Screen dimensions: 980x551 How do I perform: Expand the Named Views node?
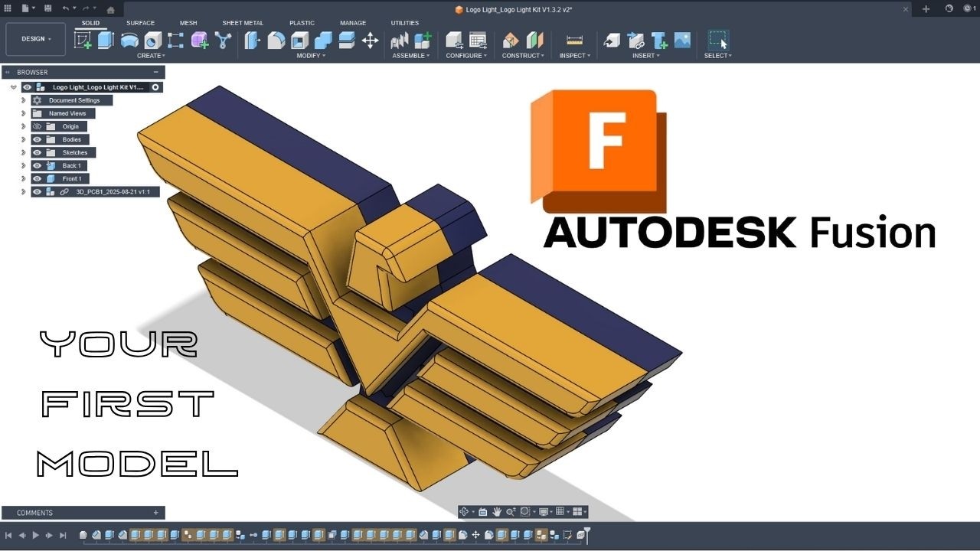click(x=24, y=113)
